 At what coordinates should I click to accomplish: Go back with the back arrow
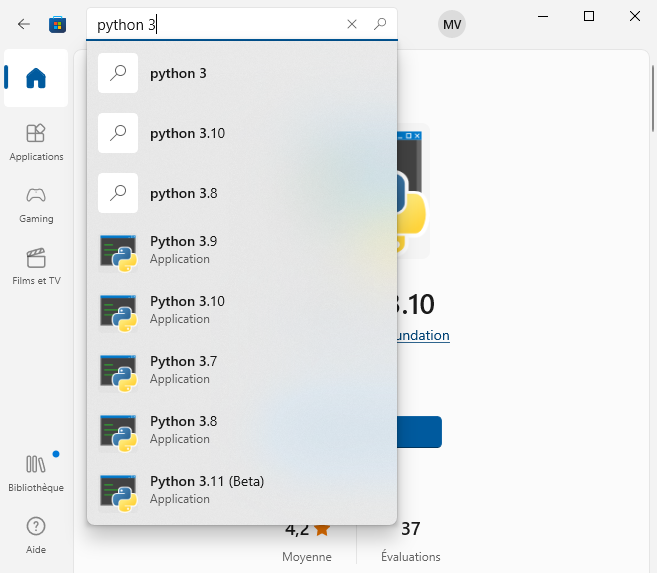(x=24, y=24)
